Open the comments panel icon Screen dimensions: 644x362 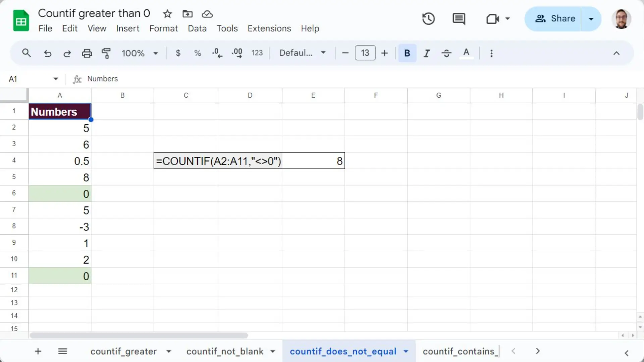point(459,19)
